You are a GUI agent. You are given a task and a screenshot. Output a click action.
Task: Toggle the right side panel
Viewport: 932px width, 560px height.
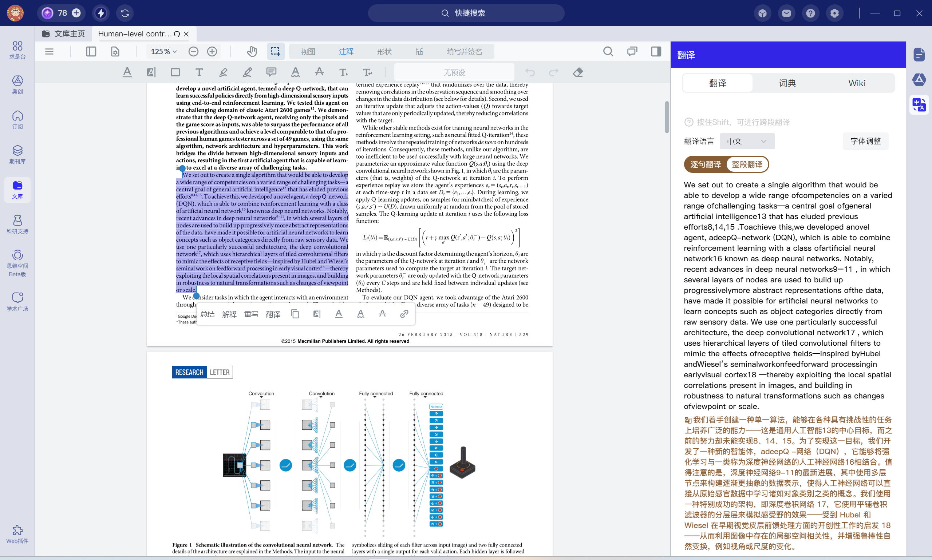(656, 51)
